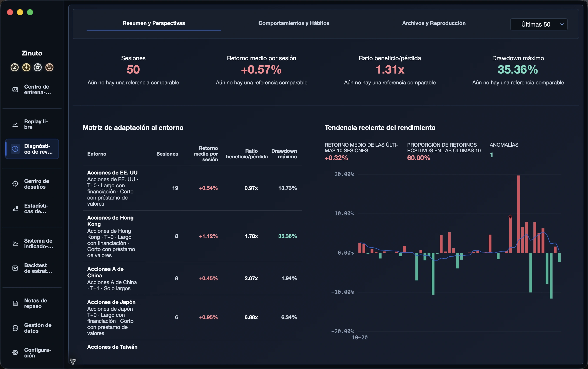Open the Últimas 50 range dropdown
This screenshot has width=588, height=369.
[539, 24]
